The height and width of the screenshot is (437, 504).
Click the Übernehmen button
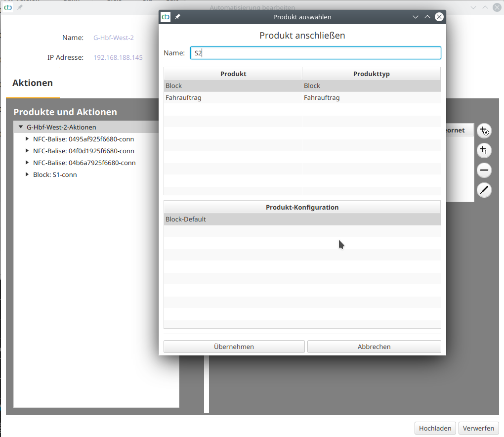234,346
